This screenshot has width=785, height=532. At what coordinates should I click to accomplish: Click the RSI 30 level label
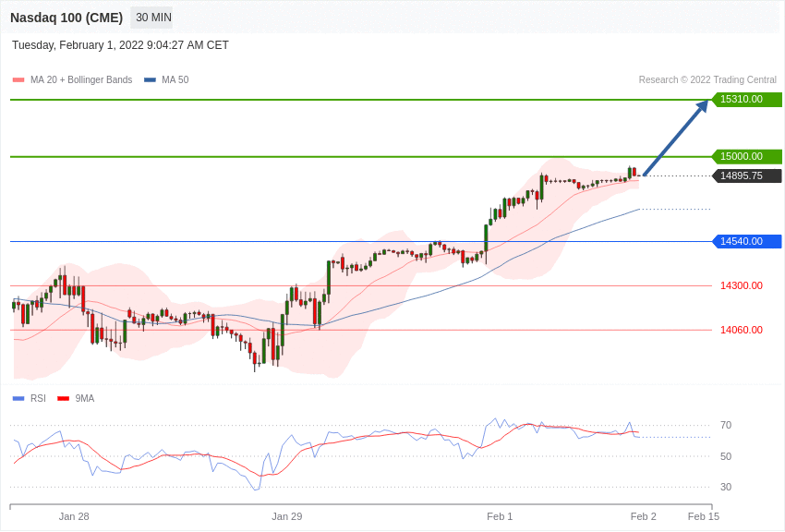tap(726, 487)
